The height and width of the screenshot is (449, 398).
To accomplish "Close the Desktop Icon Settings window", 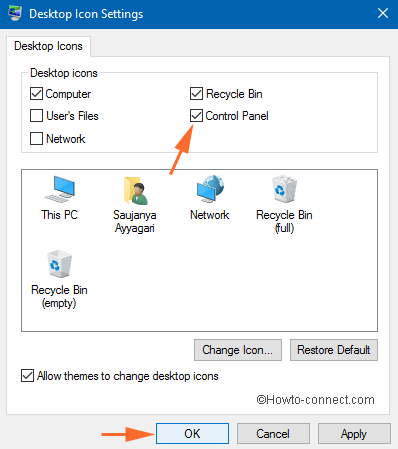I will coord(383,14).
